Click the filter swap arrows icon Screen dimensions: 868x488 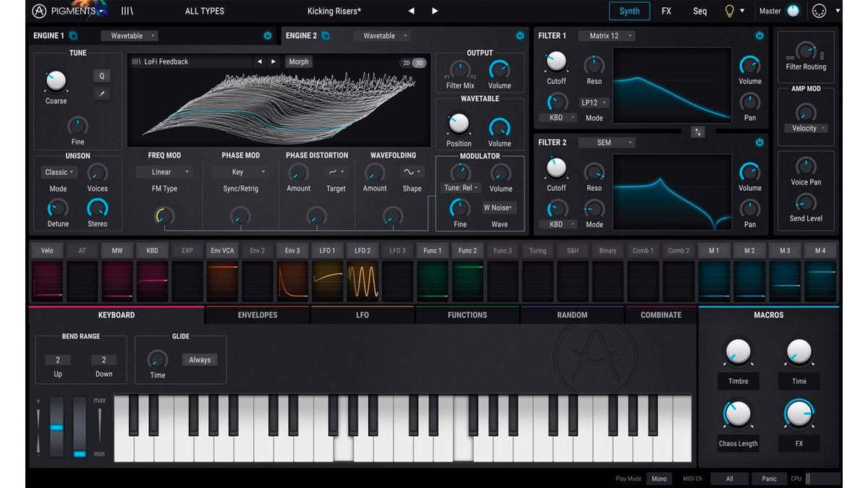698,132
